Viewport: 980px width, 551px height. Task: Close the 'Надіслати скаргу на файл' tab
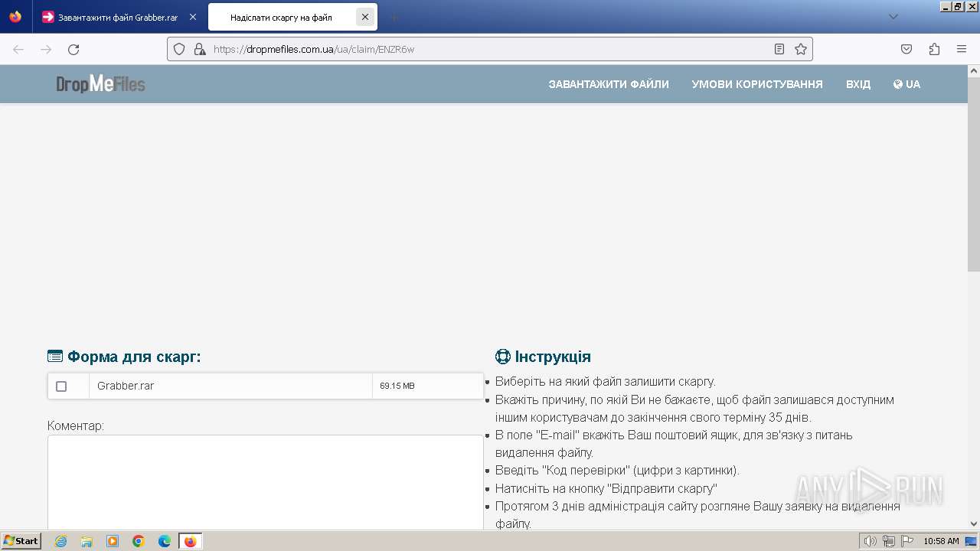(x=365, y=17)
